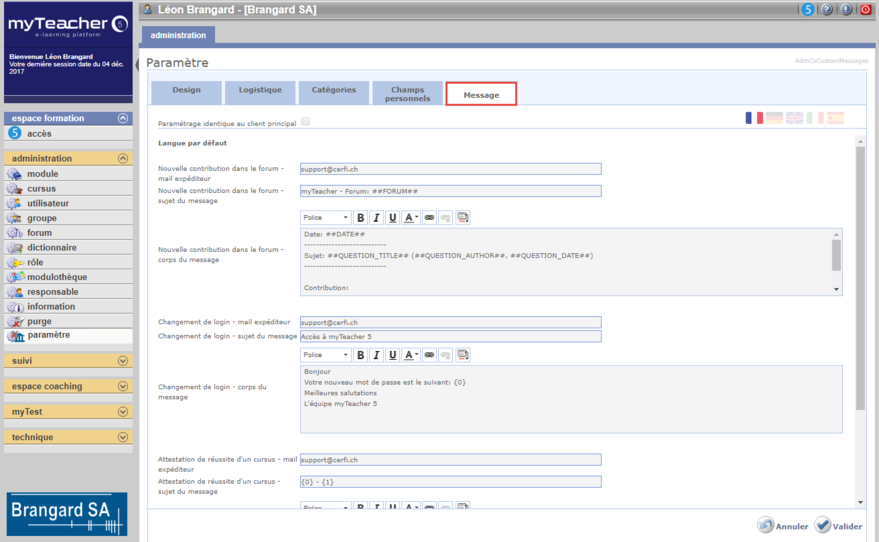Viewport: 879px width, 542px height.
Task: Toggle bold in forum message editor
Action: coord(360,217)
